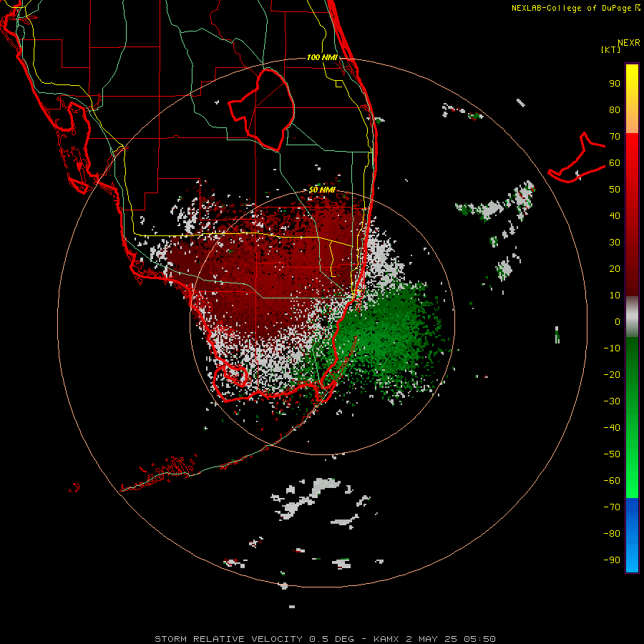This screenshot has width=644, height=644.
Task: Click the NEXR label at top right
Action: (629, 43)
